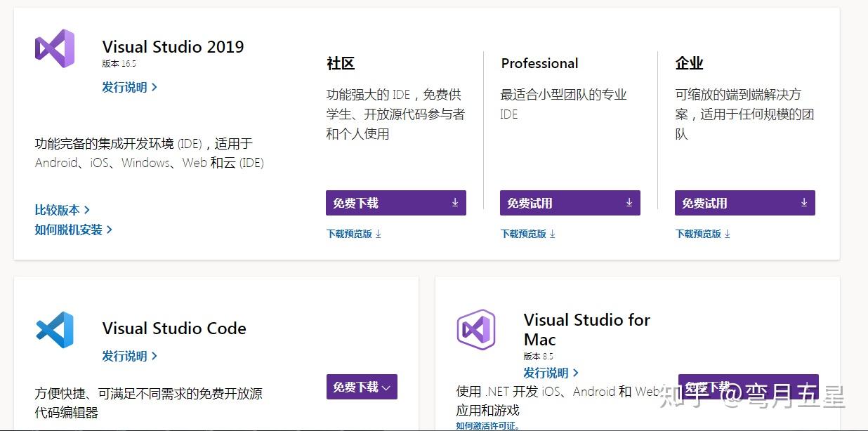The width and height of the screenshot is (868, 431).
Task: Click the Visual Studio for Mac logo
Action: [x=476, y=329]
